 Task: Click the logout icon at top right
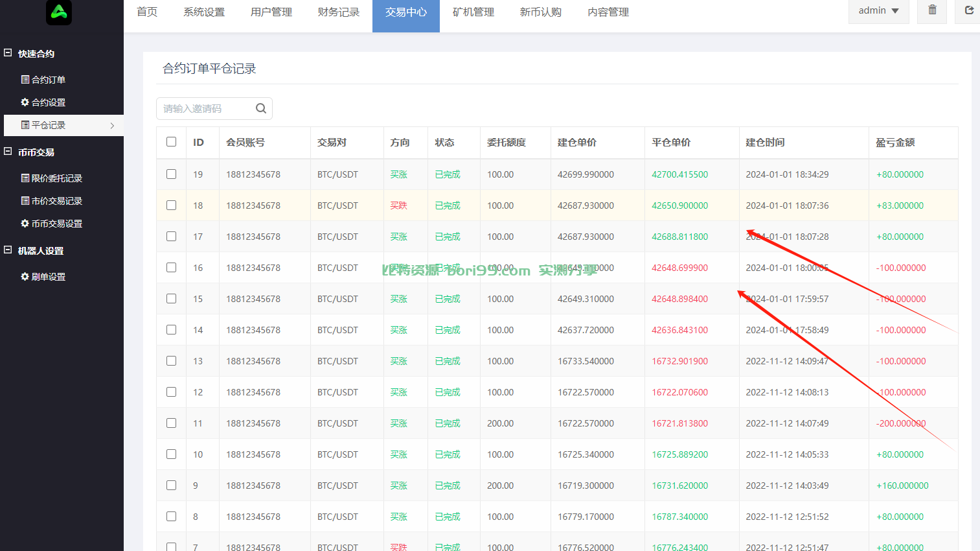point(969,10)
